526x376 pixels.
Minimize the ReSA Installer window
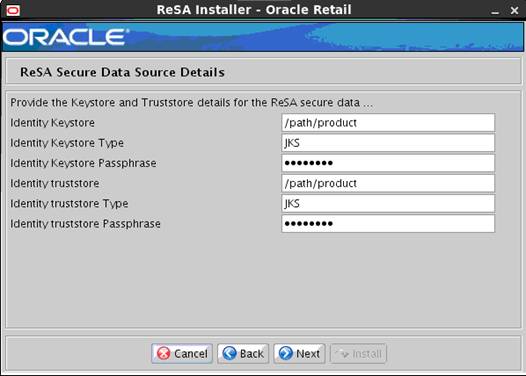(495, 11)
